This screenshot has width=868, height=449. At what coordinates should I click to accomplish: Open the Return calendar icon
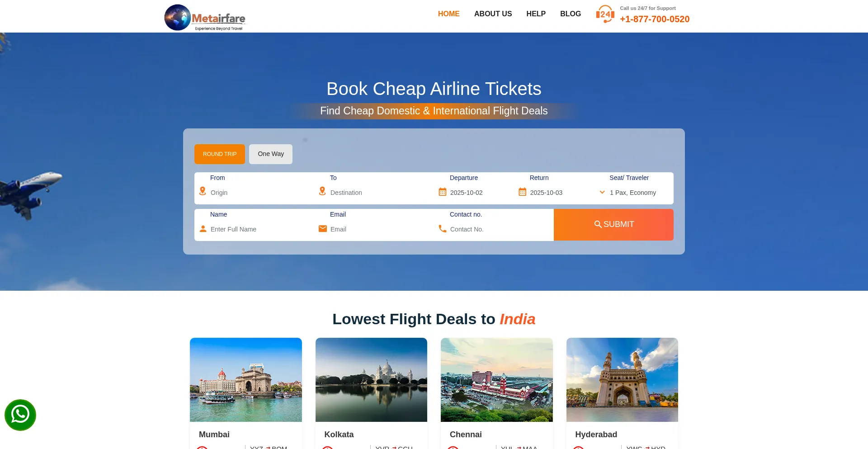click(x=522, y=192)
